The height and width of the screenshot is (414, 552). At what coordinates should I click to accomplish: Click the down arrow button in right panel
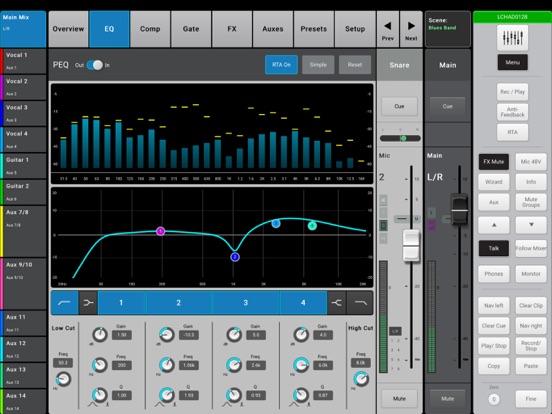coord(531,225)
